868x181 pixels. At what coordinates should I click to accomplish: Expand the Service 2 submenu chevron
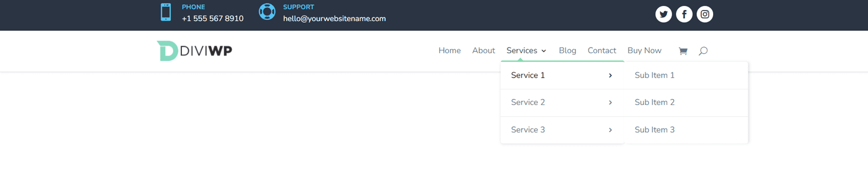[x=610, y=102]
